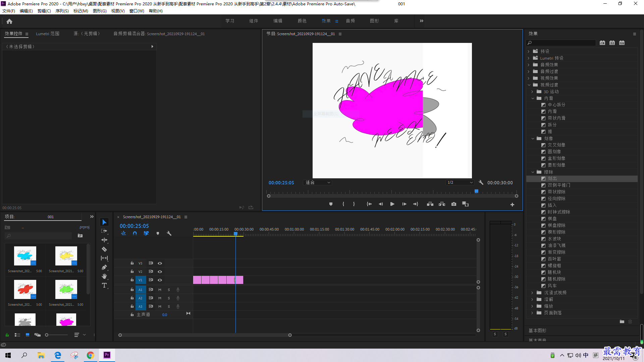Open the Button Editor plus icon
Image resolution: width=644 pixels, height=362 pixels.
[x=512, y=204]
